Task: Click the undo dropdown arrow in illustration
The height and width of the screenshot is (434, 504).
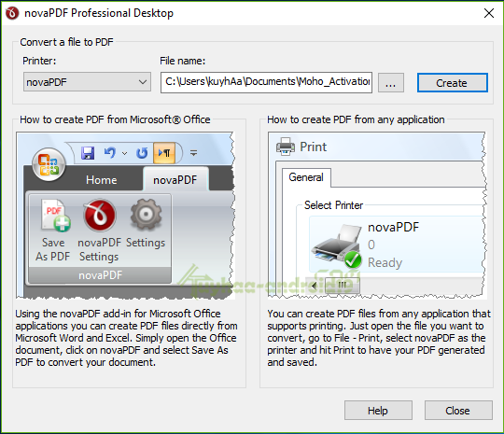Action: pyautogui.click(x=125, y=153)
